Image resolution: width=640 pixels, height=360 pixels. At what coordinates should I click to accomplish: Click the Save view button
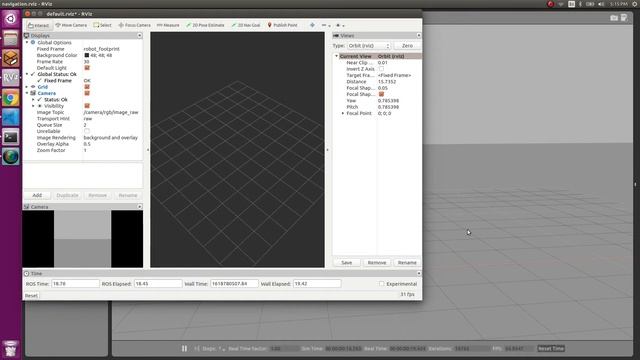(x=347, y=262)
